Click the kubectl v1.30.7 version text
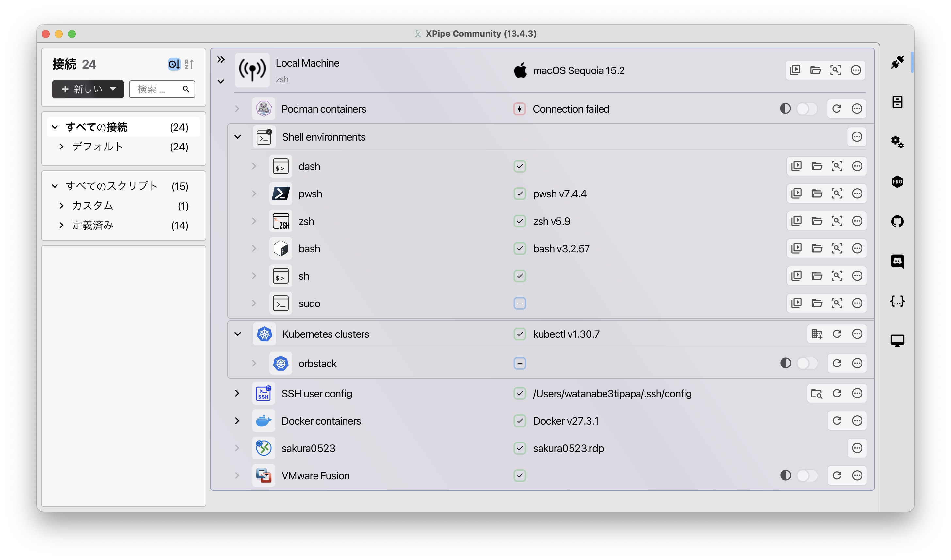 [x=566, y=334]
